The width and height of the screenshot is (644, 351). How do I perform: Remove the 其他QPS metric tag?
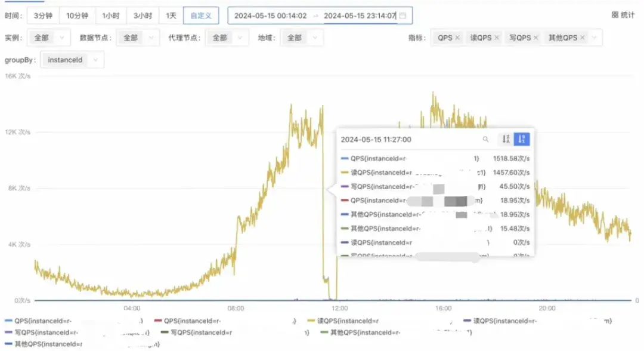(x=583, y=38)
